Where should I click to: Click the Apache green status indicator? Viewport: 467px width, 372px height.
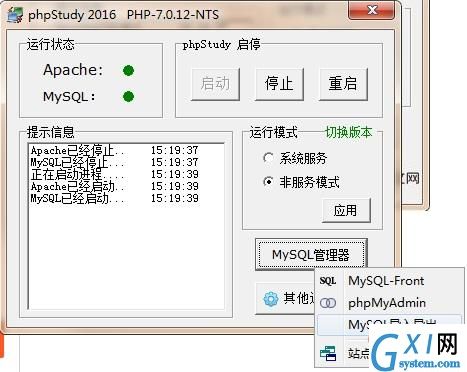pyautogui.click(x=128, y=70)
